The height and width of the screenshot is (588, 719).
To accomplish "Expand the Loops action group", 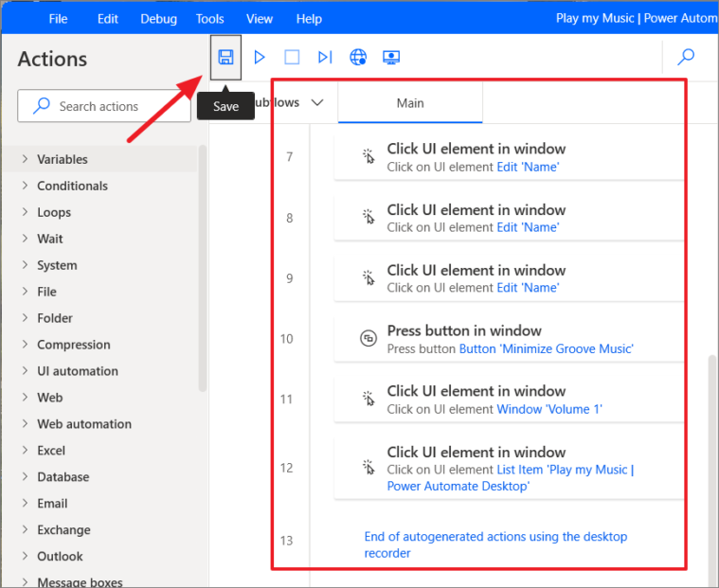I will [x=25, y=212].
